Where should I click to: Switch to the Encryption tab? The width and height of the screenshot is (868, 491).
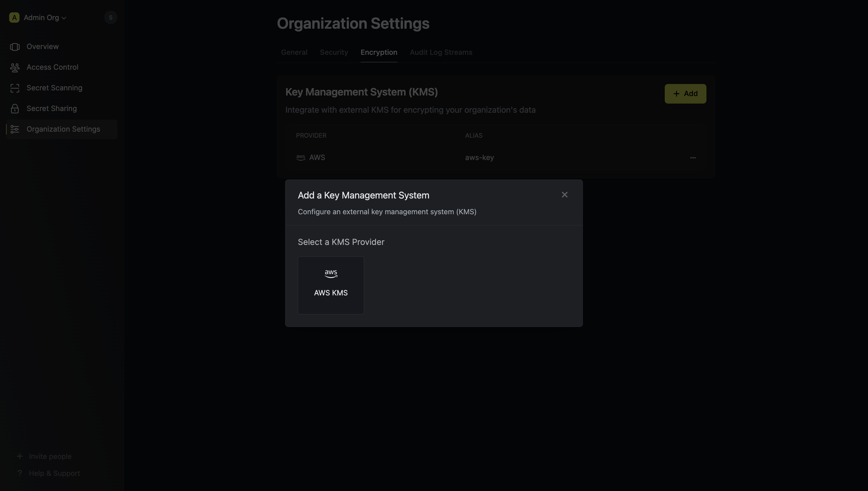click(x=379, y=52)
